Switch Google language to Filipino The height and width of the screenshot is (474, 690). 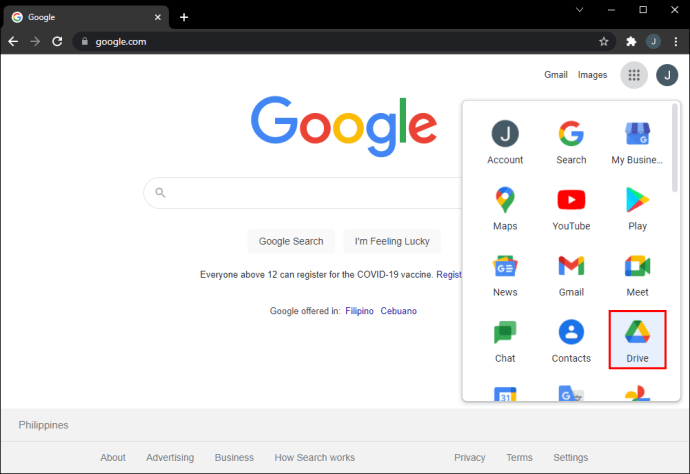point(359,311)
